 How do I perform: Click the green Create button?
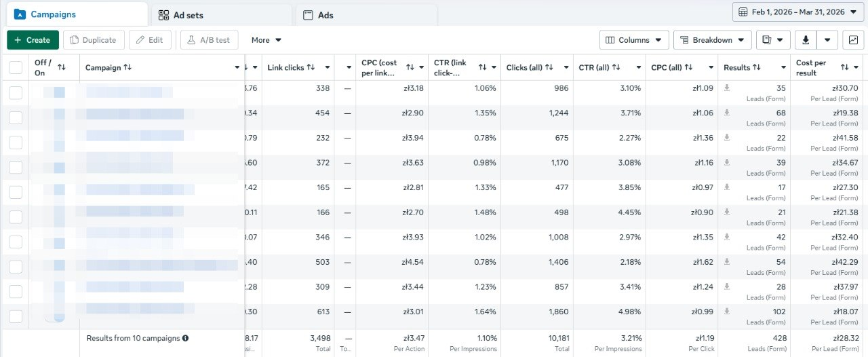33,40
